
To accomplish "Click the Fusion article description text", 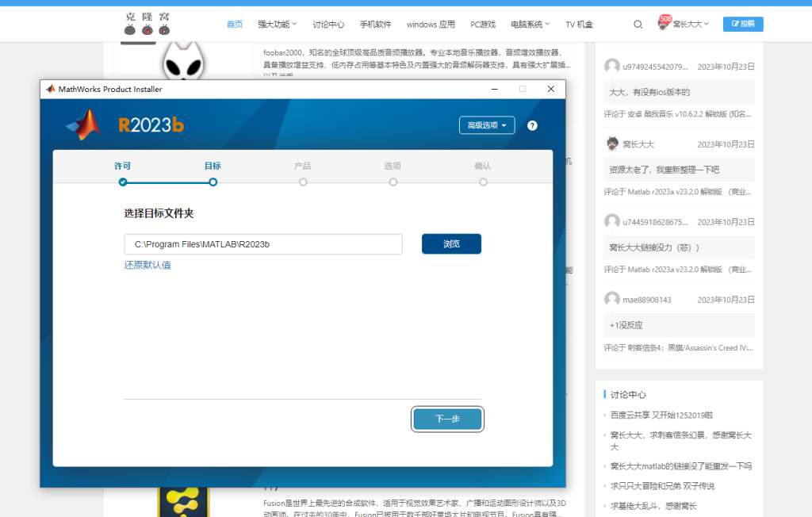I will (414, 508).
